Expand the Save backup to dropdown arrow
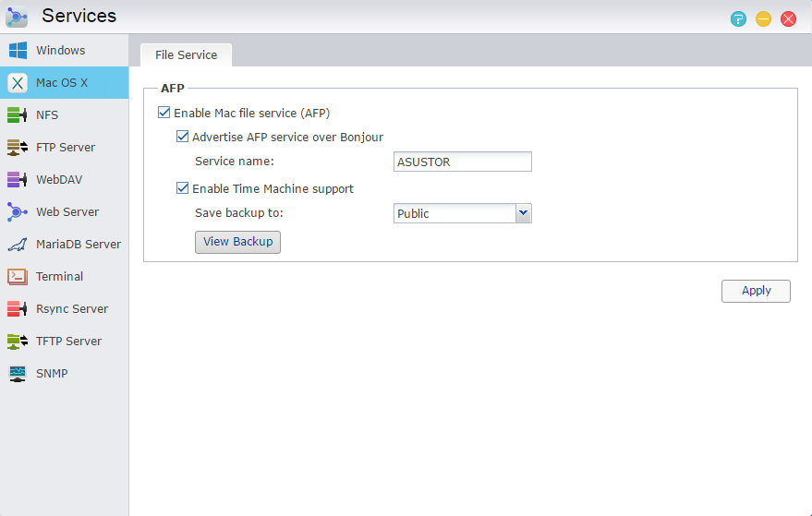 [524, 213]
